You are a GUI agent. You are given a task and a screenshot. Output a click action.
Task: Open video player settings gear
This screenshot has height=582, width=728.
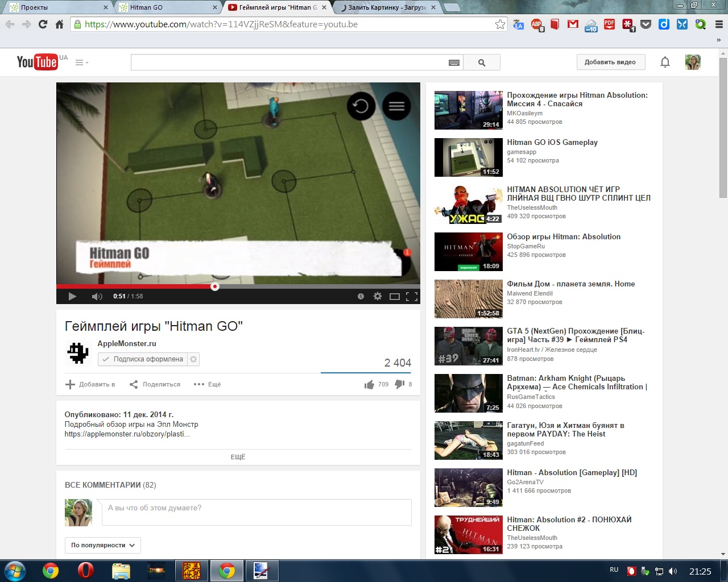coord(377,296)
